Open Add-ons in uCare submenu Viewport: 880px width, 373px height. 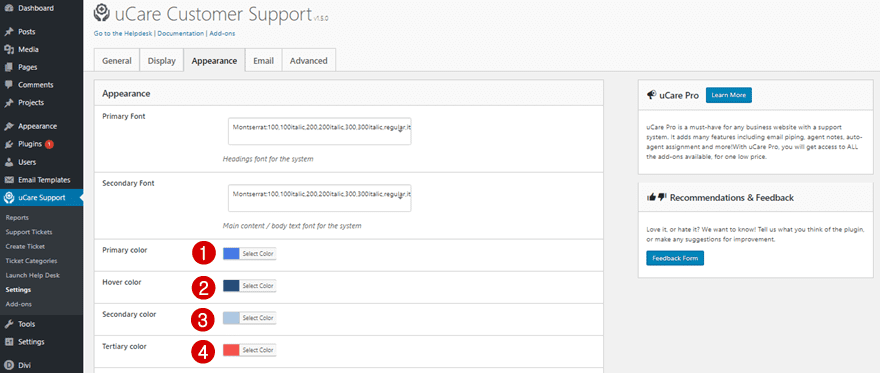click(19, 304)
